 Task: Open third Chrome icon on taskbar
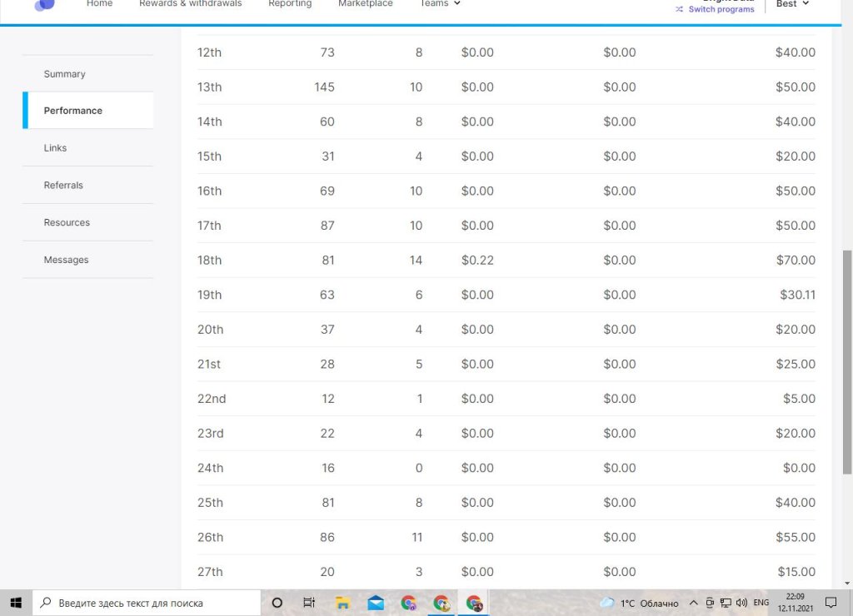point(474,603)
